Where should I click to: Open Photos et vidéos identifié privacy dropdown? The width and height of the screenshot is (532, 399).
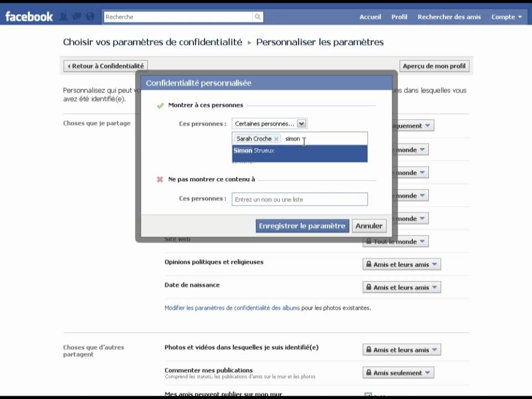402,350
